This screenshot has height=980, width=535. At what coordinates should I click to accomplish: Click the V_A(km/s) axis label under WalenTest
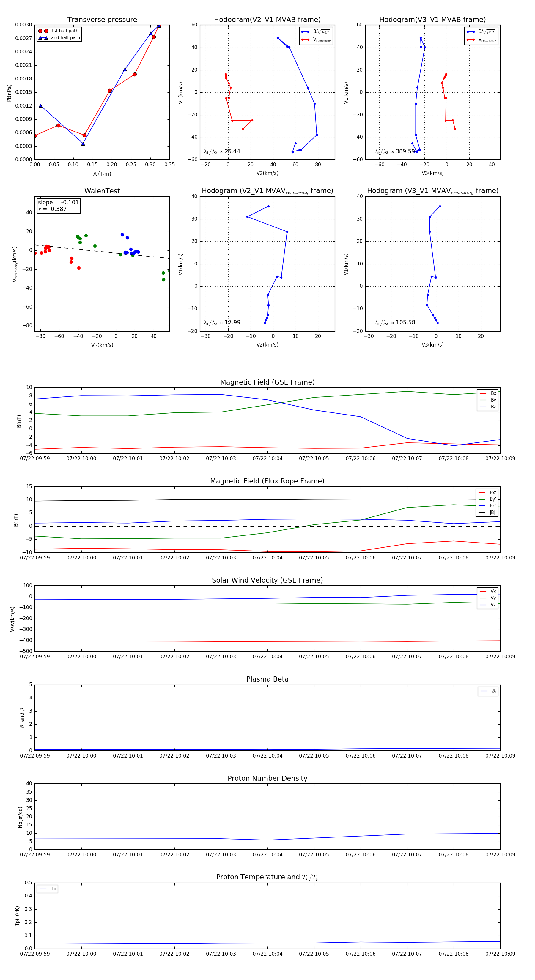[102, 345]
